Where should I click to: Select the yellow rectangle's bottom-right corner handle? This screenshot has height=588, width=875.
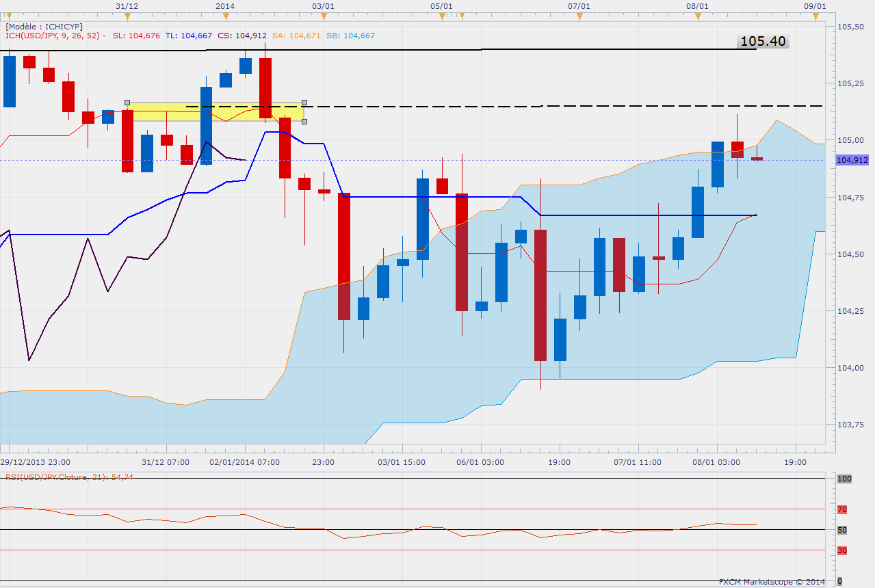(x=304, y=122)
